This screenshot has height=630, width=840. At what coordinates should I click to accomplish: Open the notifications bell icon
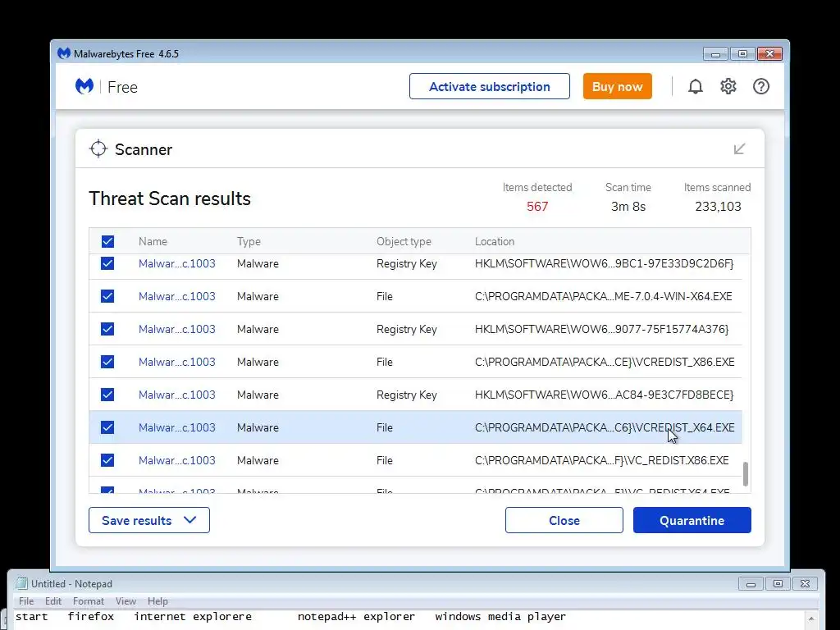pyautogui.click(x=695, y=86)
